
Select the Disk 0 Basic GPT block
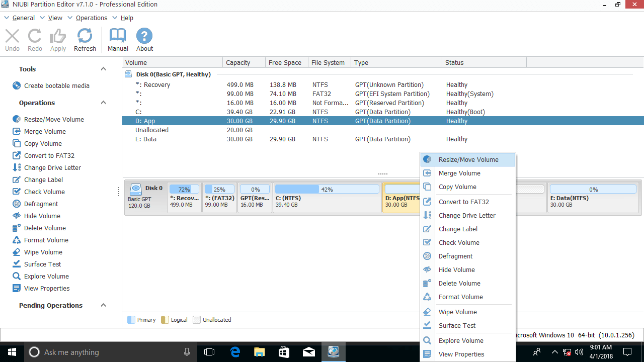[145, 197]
